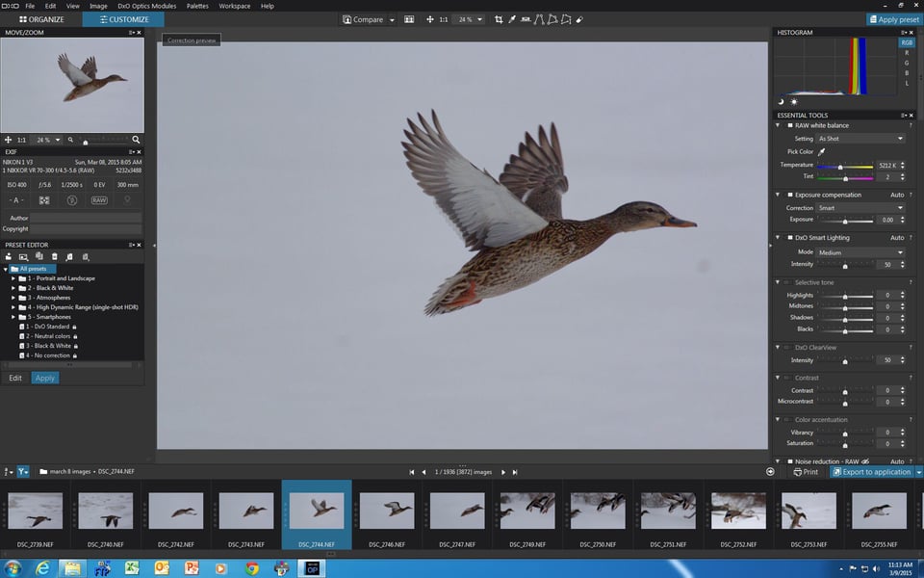Jump to the last image in the filmstrip
The image size is (924, 578).
coord(515,472)
